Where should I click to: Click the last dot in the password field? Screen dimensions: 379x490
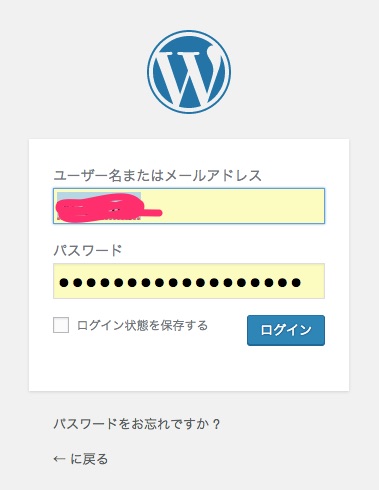[296, 283]
